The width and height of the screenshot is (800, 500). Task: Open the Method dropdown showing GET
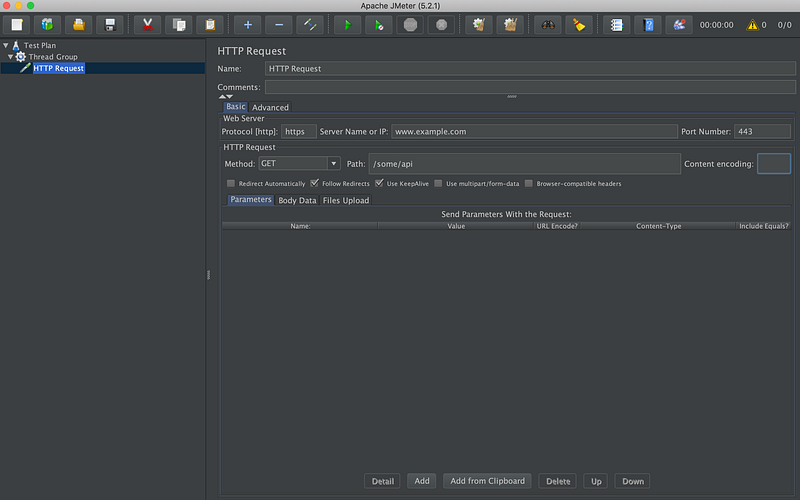point(299,163)
